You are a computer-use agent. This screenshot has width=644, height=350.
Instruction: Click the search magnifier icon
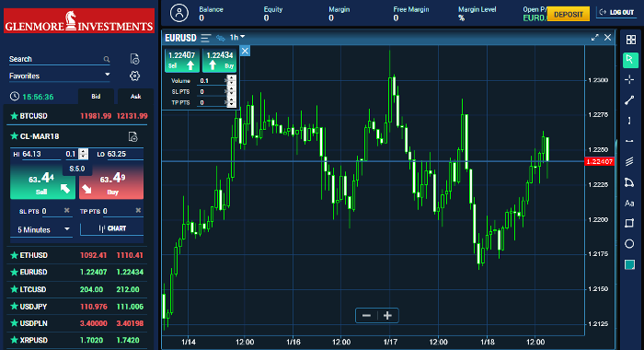(x=107, y=59)
